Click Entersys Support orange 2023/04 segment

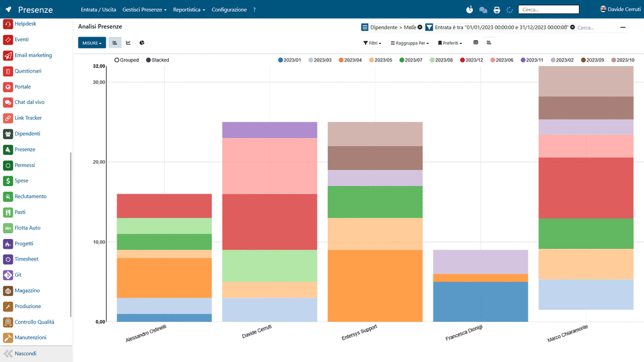pos(375,285)
